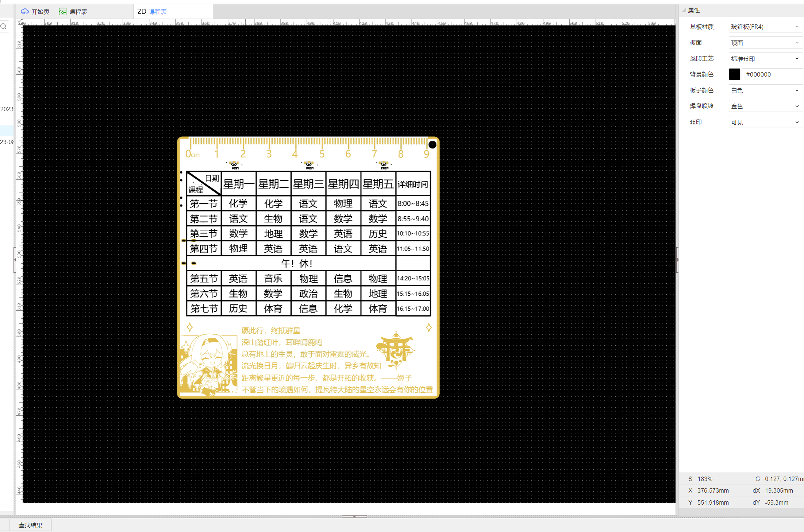Collapse the 属性 panel triangle
The image size is (804, 532).
click(684, 10)
